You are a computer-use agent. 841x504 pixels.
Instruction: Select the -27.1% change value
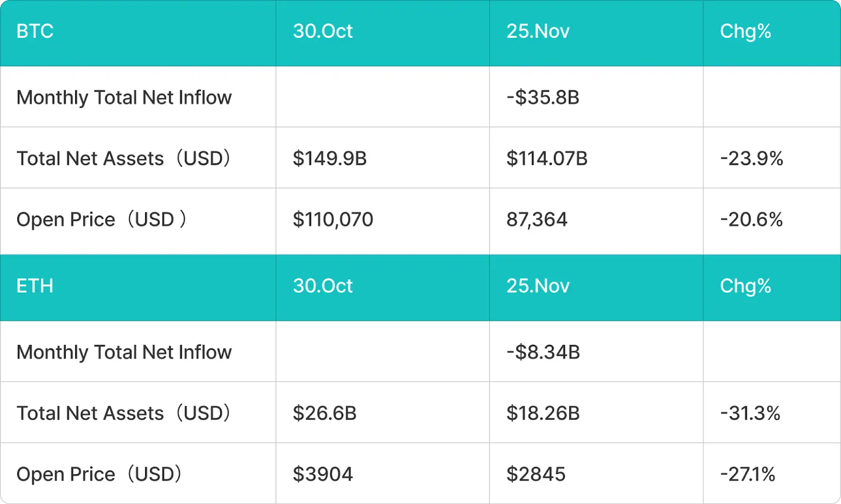747,475
